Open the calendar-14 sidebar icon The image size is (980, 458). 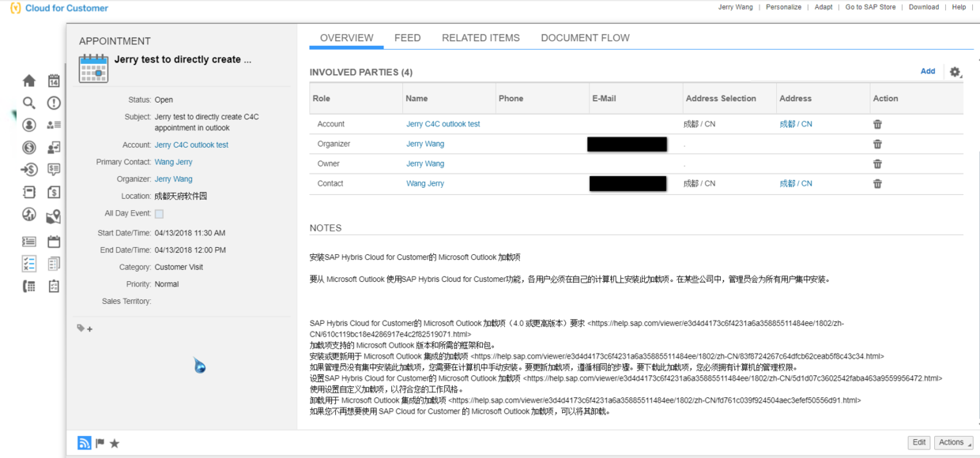[x=54, y=81]
